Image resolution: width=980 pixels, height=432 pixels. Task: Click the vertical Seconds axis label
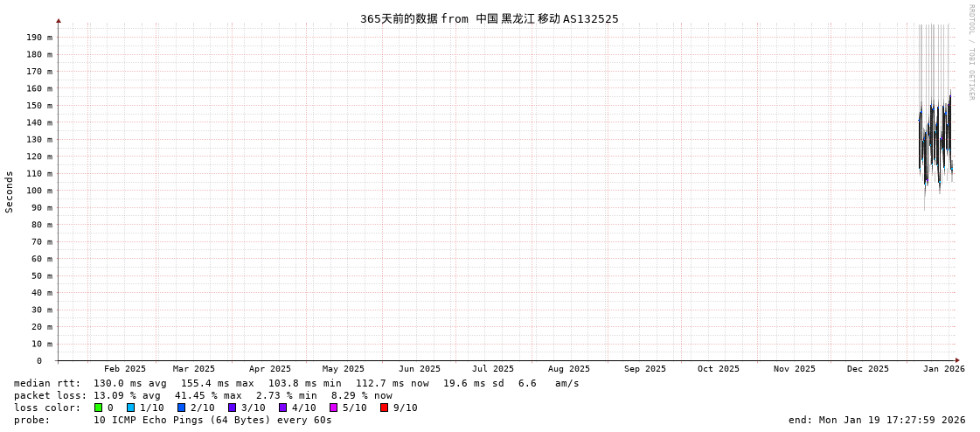pyautogui.click(x=10, y=192)
